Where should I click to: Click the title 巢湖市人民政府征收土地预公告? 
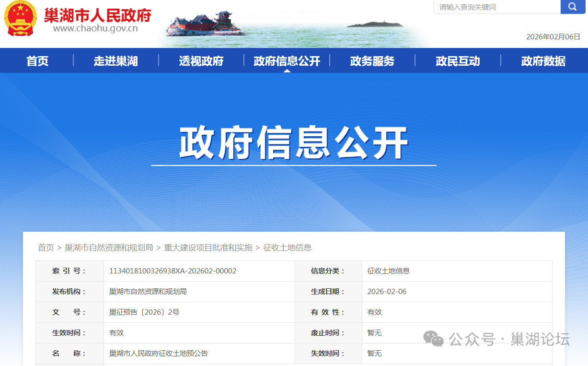158,354
